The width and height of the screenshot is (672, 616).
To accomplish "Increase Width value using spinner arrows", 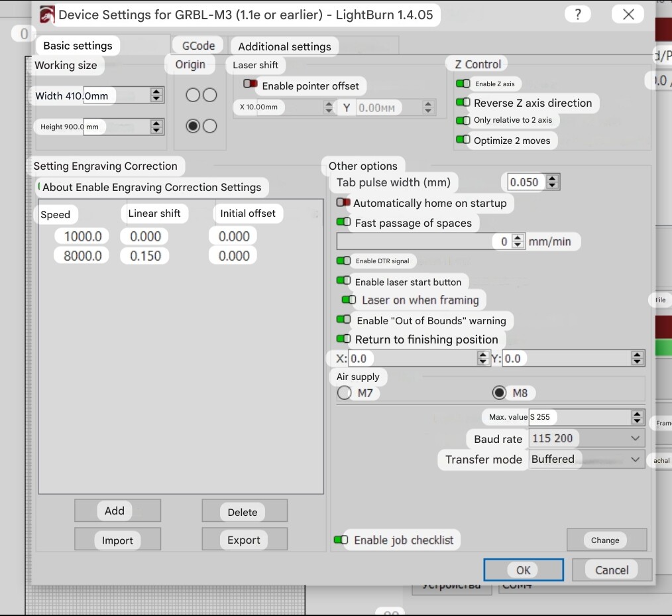I will tap(156, 92).
